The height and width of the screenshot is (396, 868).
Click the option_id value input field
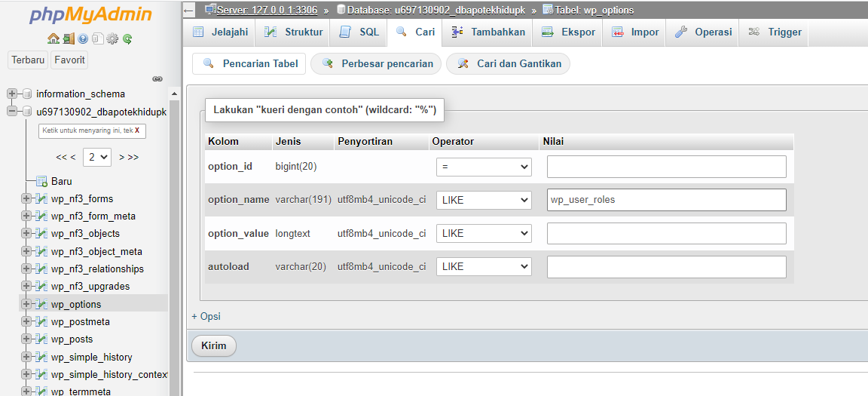pyautogui.click(x=667, y=167)
